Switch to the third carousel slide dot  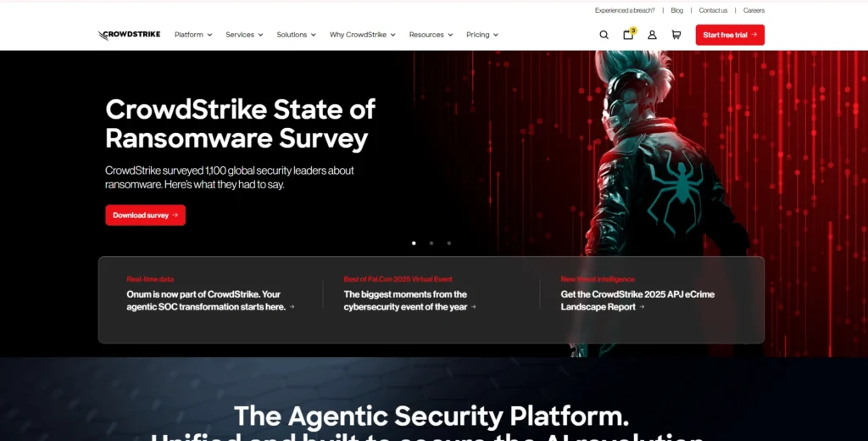click(449, 243)
